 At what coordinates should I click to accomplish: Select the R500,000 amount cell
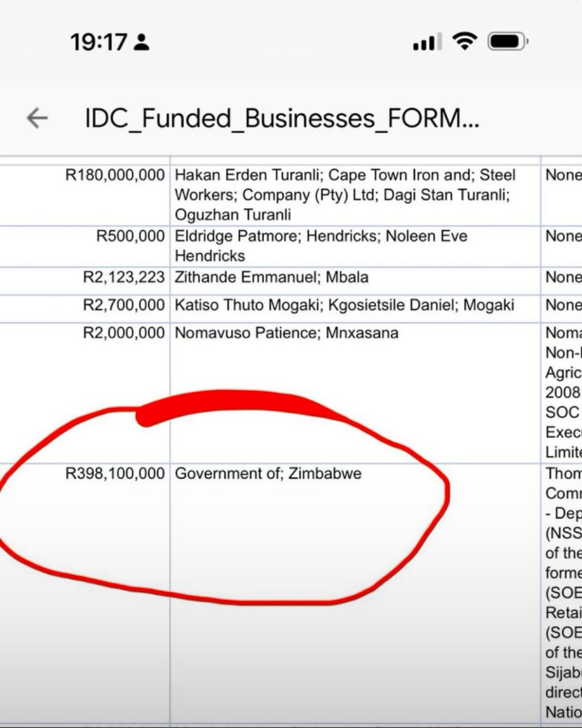85,246
